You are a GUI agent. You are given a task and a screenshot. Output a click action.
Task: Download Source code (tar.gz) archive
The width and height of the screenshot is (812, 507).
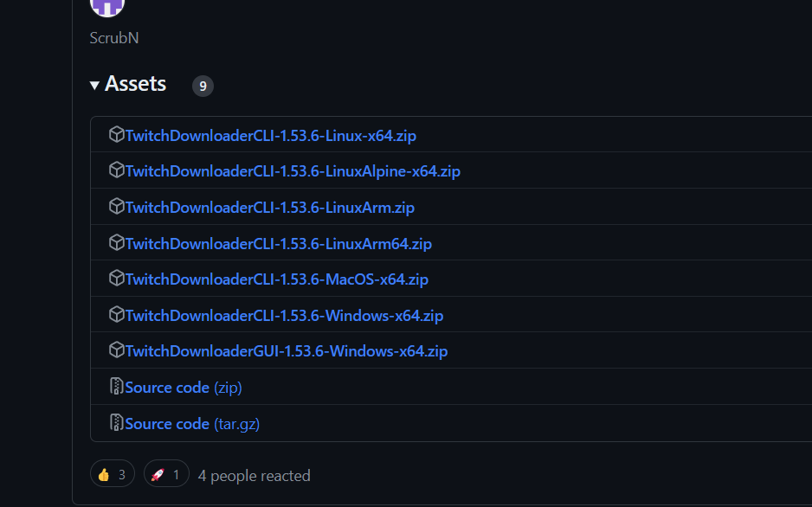[192, 424]
